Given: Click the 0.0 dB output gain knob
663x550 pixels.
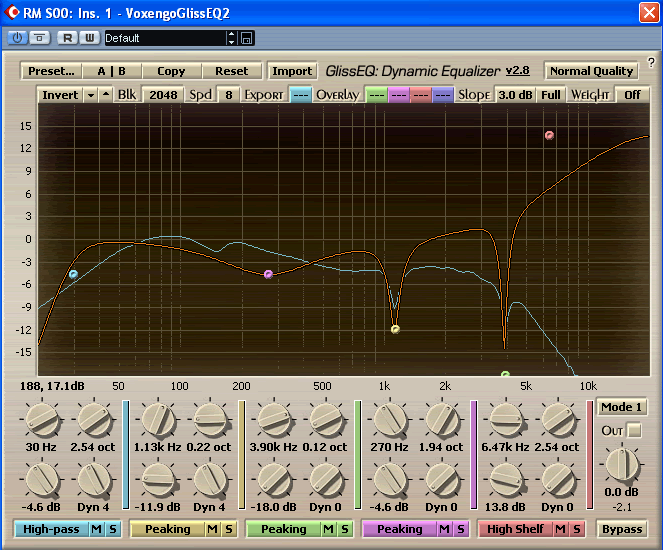Looking at the screenshot, I should tap(622, 464).
